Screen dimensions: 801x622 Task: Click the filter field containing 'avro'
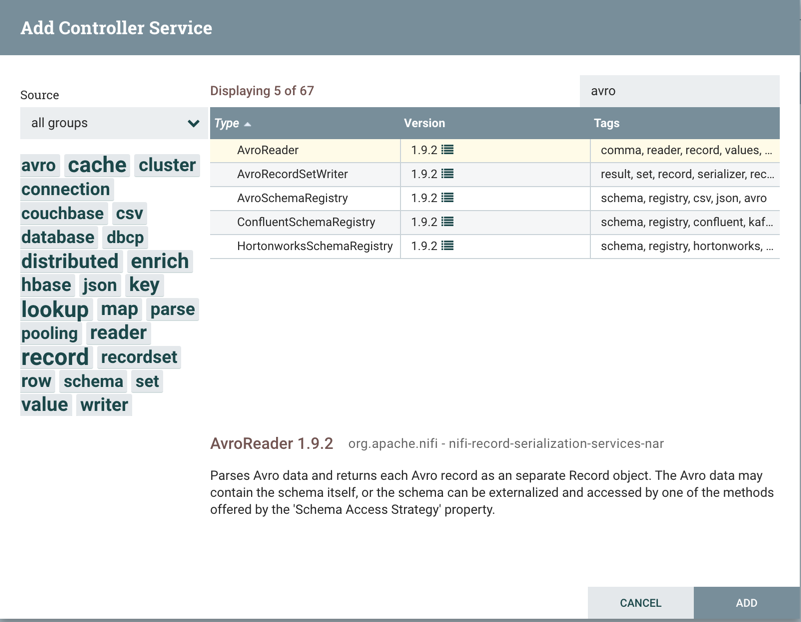tap(678, 90)
